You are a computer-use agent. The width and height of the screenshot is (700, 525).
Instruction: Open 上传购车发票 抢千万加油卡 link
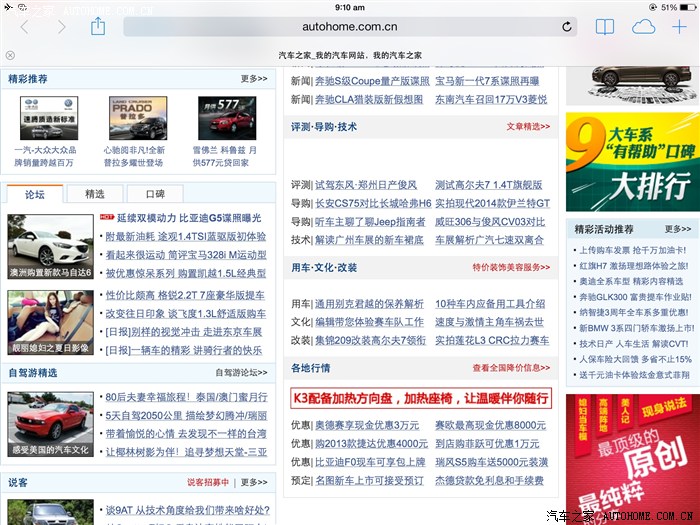tap(633, 250)
